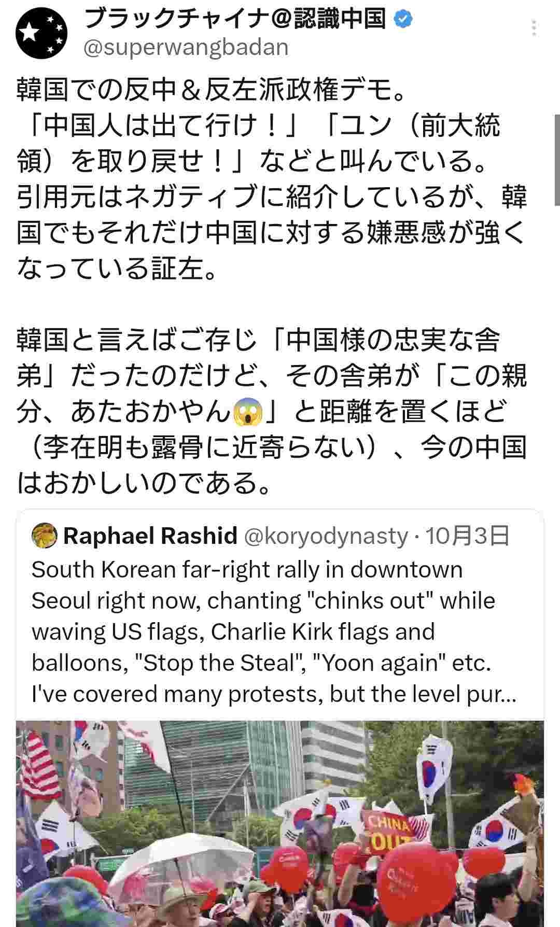
Task: Click the Raphael Rashid name in the quote
Action: (x=150, y=536)
